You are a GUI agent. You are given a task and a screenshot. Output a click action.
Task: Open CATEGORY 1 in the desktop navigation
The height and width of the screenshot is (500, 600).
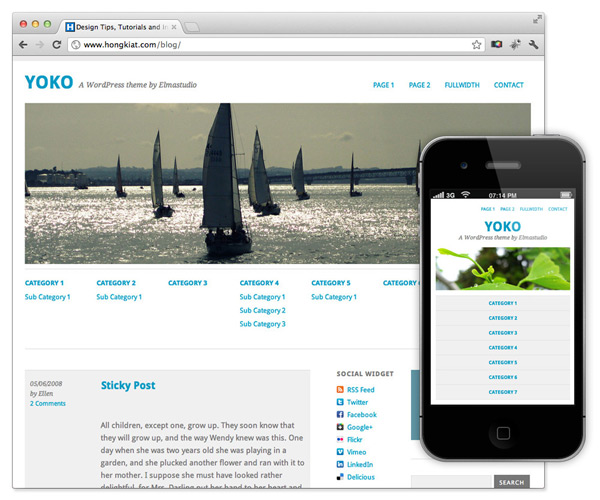tap(44, 283)
